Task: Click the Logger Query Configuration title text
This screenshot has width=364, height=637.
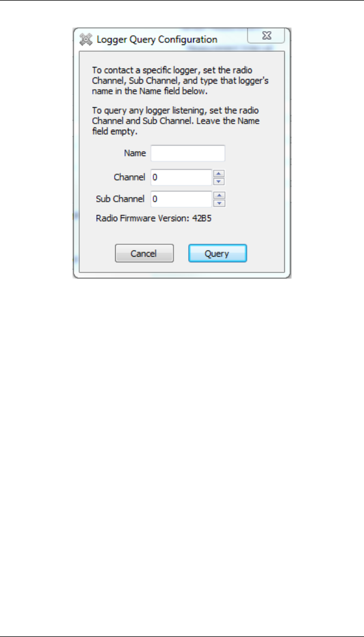Action: tap(157, 39)
